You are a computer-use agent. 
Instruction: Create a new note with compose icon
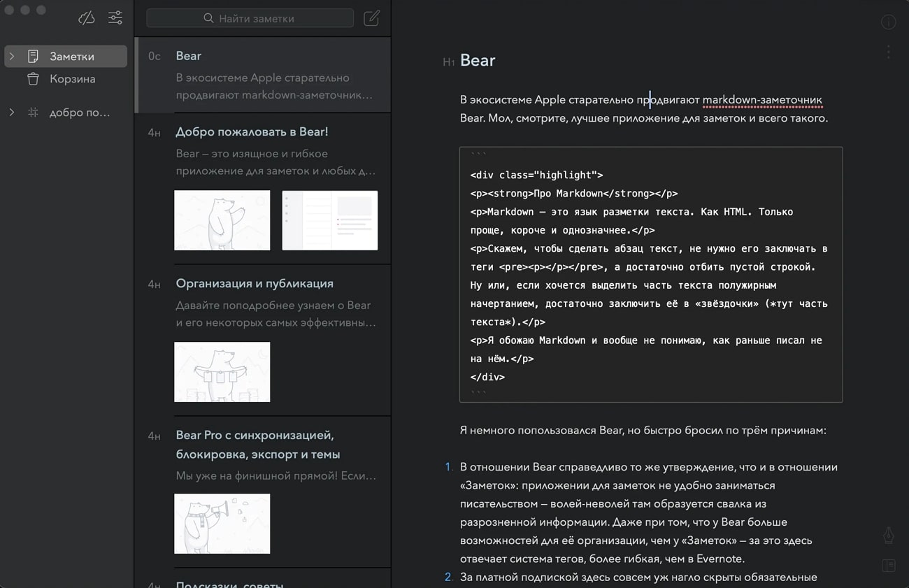click(x=372, y=18)
